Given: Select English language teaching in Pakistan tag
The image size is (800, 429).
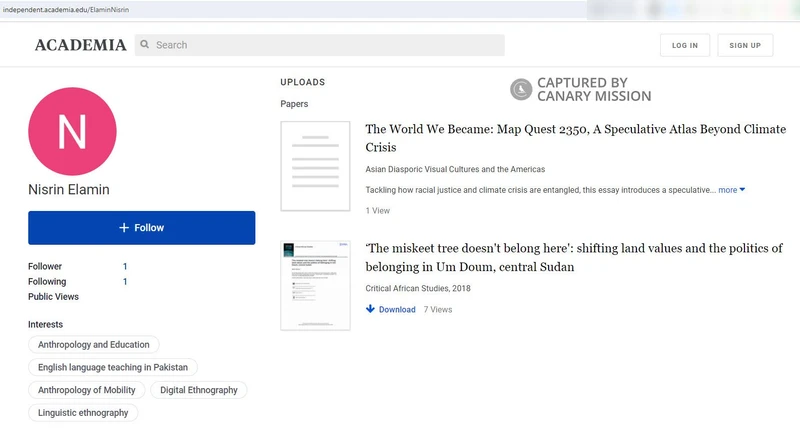Looking at the screenshot, I should pos(113,367).
